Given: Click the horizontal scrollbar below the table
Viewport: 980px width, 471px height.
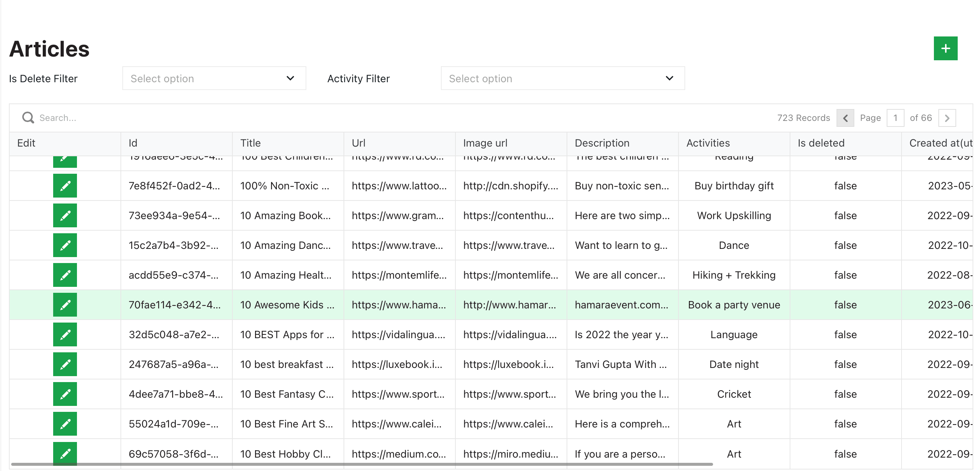Looking at the screenshot, I should click(x=342, y=464).
